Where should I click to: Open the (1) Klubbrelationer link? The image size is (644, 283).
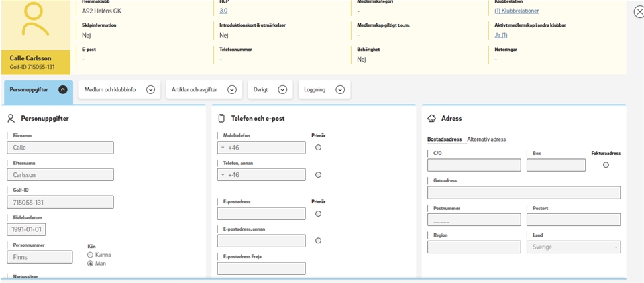tap(517, 11)
